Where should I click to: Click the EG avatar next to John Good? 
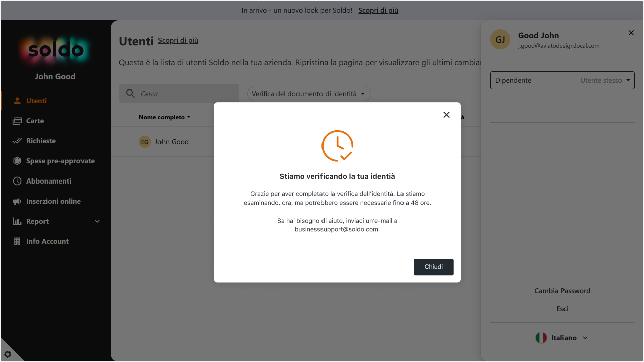[145, 142]
